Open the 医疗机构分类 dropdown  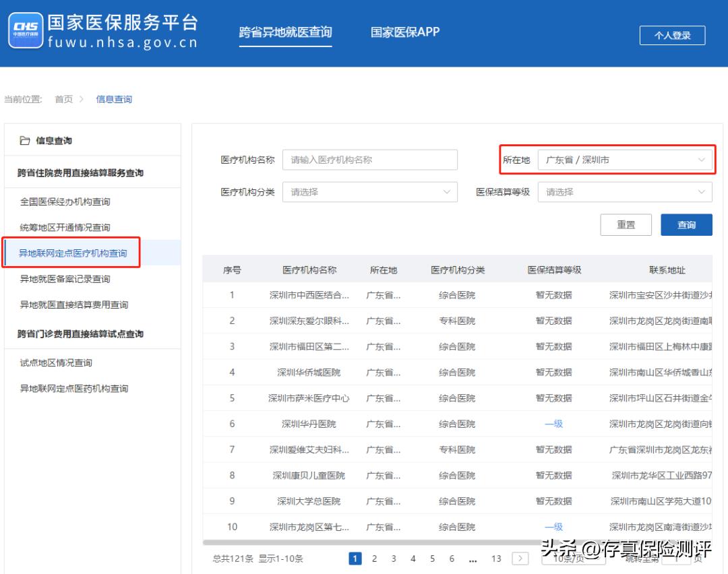pos(369,192)
